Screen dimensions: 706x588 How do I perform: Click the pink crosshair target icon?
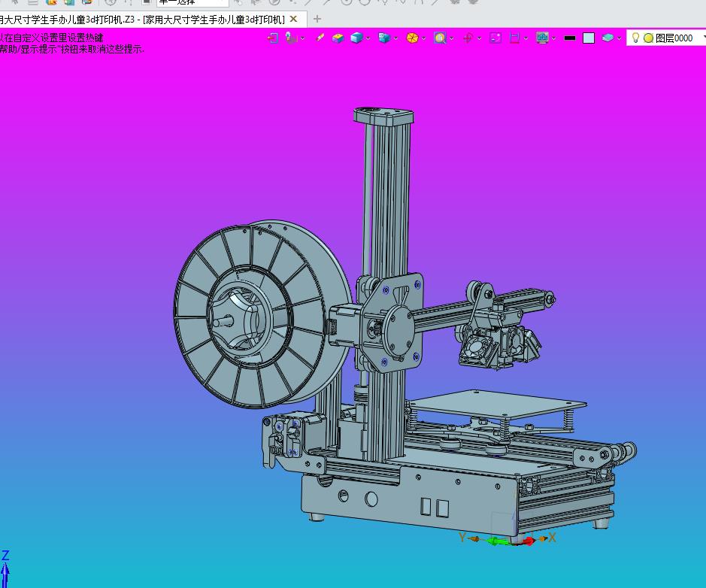click(468, 38)
